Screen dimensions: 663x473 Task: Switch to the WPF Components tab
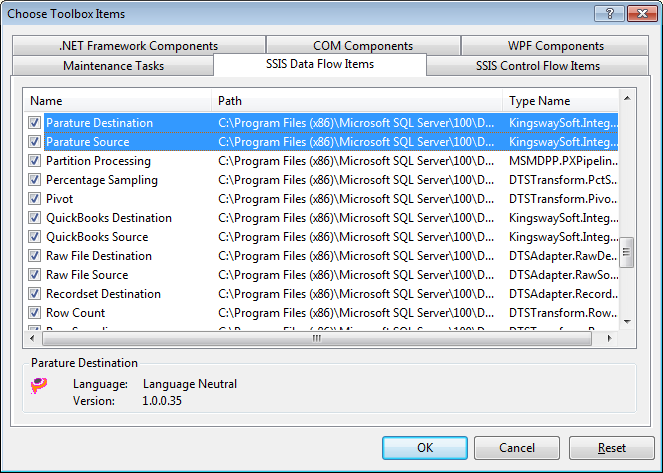coord(555,46)
